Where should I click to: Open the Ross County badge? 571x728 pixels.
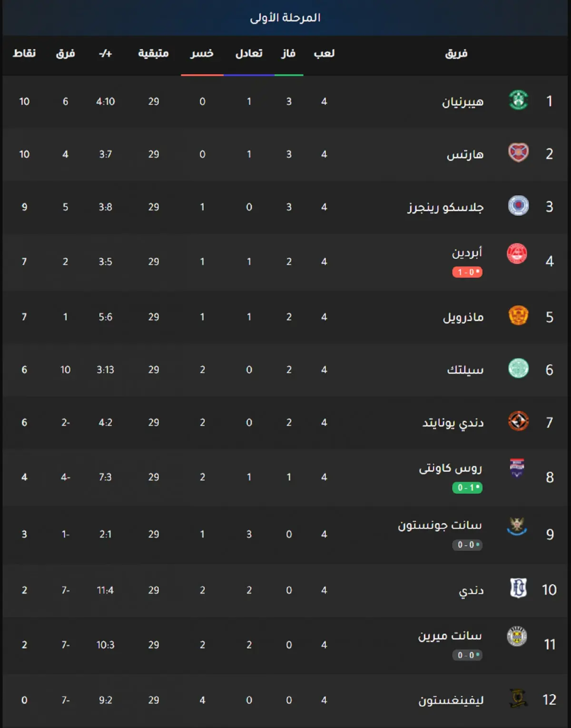[x=517, y=468]
